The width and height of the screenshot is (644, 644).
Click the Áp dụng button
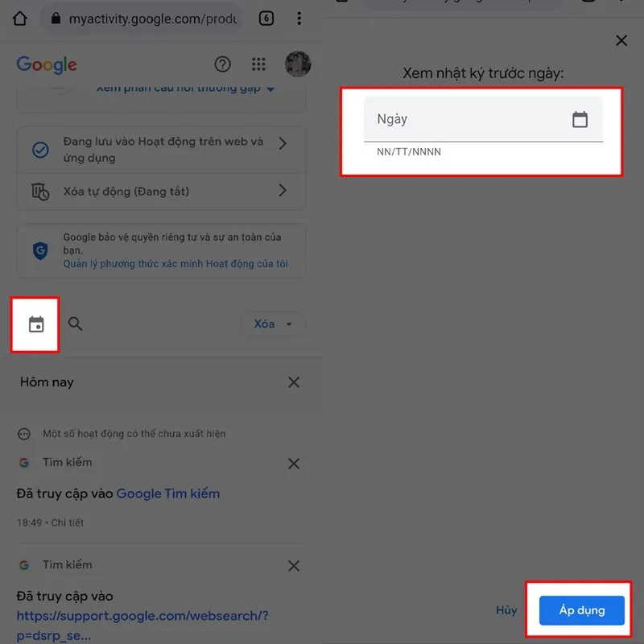click(x=581, y=610)
